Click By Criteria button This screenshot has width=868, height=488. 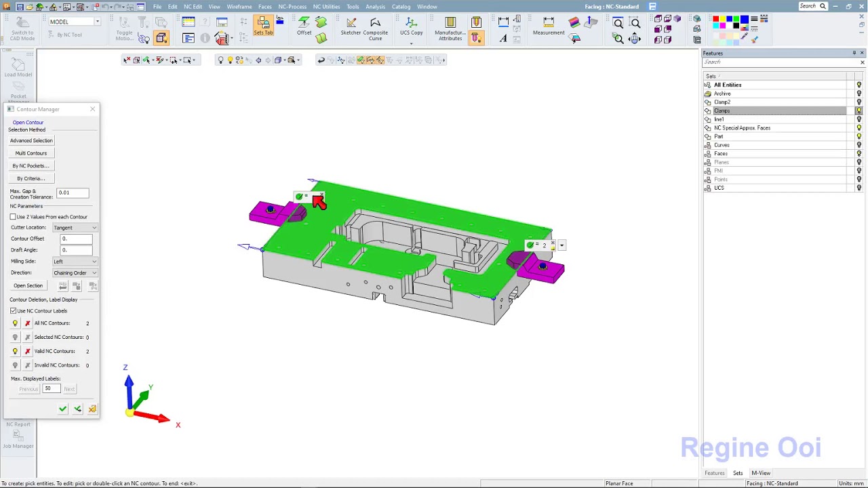31,178
